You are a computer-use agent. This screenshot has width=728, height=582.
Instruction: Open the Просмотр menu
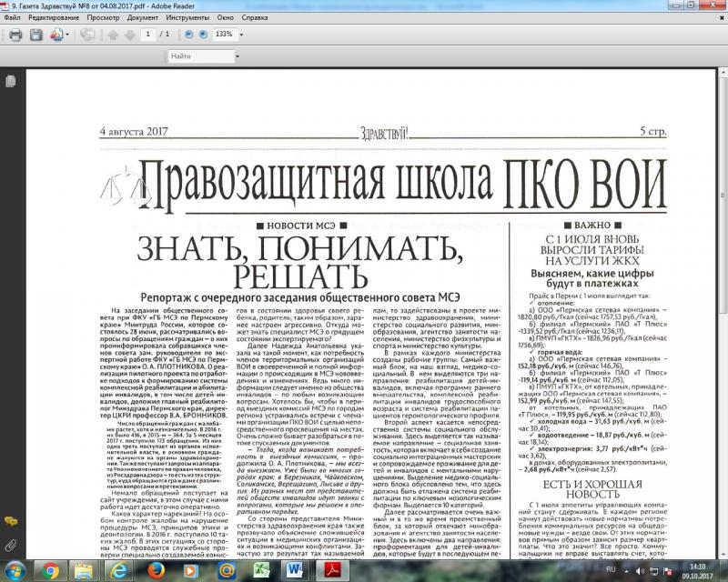103,17
